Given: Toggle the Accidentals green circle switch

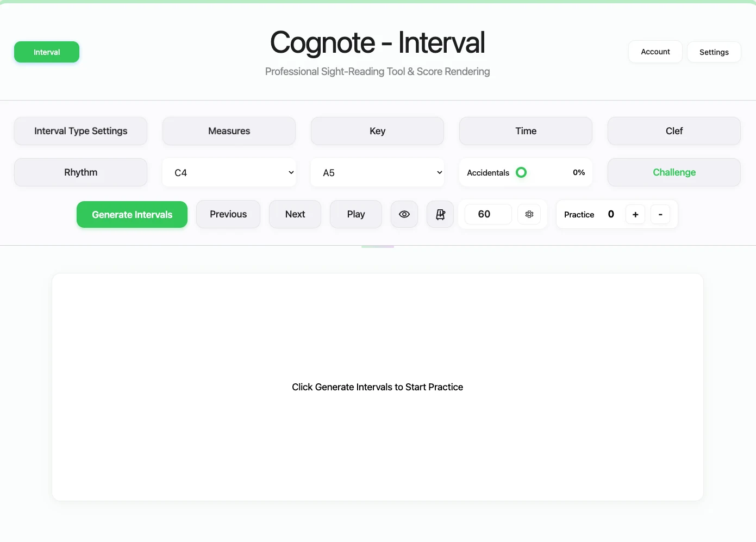Looking at the screenshot, I should point(521,172).
